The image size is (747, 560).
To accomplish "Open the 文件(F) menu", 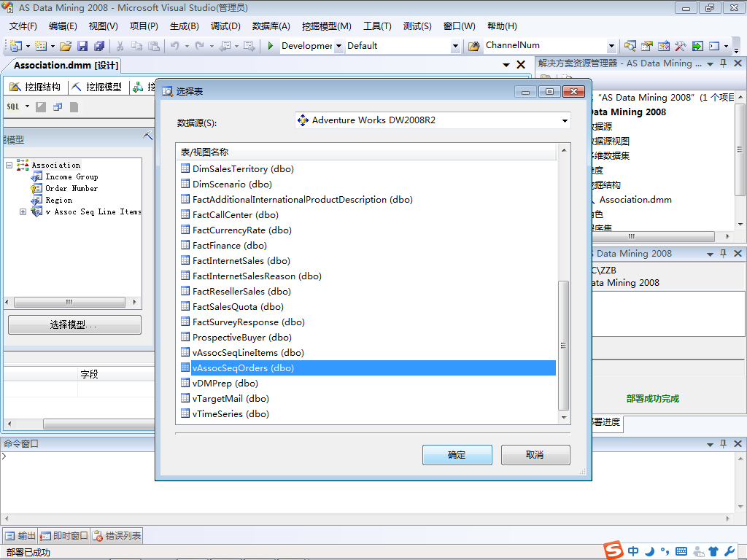I will click(23, 26).
